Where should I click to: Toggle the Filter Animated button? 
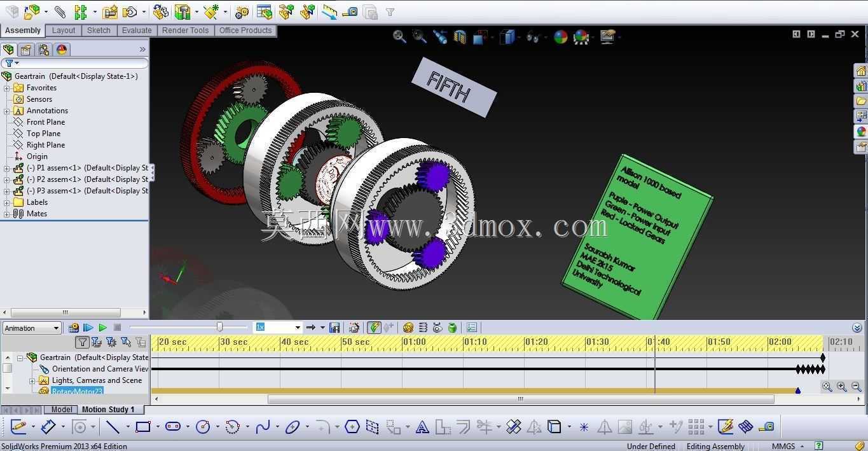point(97,342)
